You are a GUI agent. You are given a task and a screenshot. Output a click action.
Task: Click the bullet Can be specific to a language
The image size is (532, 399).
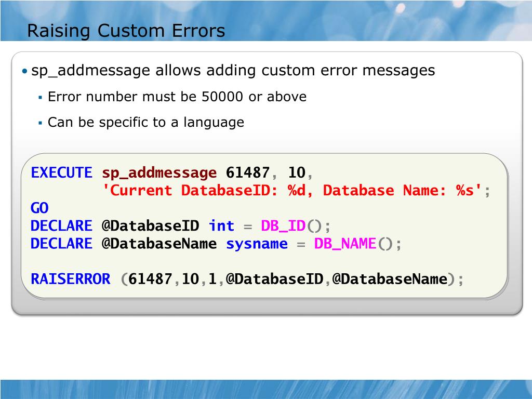pyautogui.click(x=146, y=122)
